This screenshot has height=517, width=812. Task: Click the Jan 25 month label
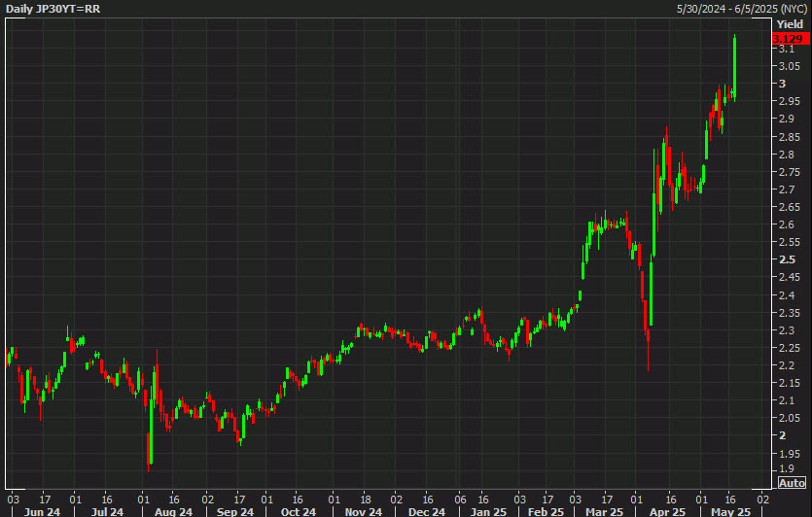(488, 512)
